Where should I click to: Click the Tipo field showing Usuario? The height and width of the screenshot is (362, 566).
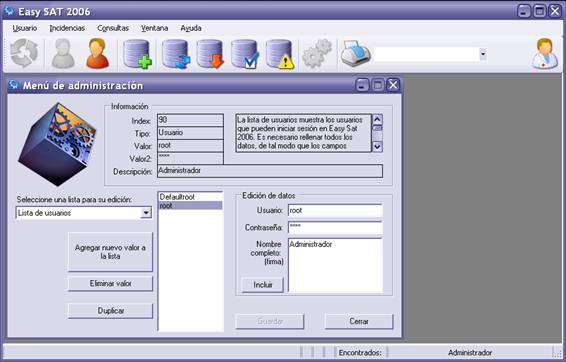coord(190,133)
